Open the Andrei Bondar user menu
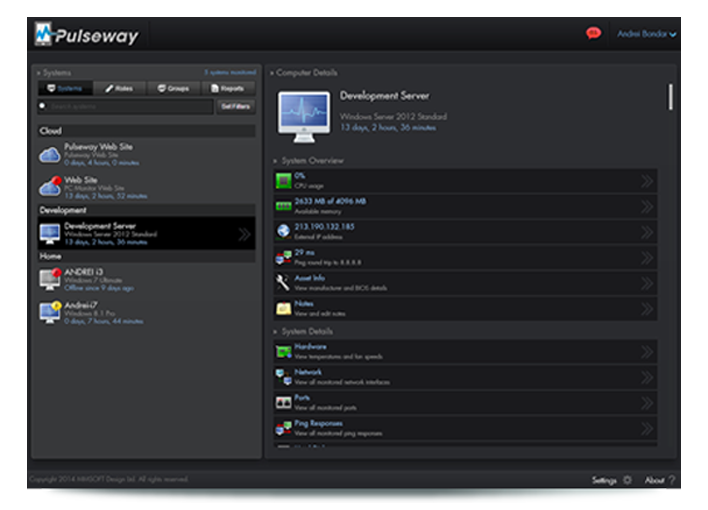This screenshot has height=510, width=708. 646,34
